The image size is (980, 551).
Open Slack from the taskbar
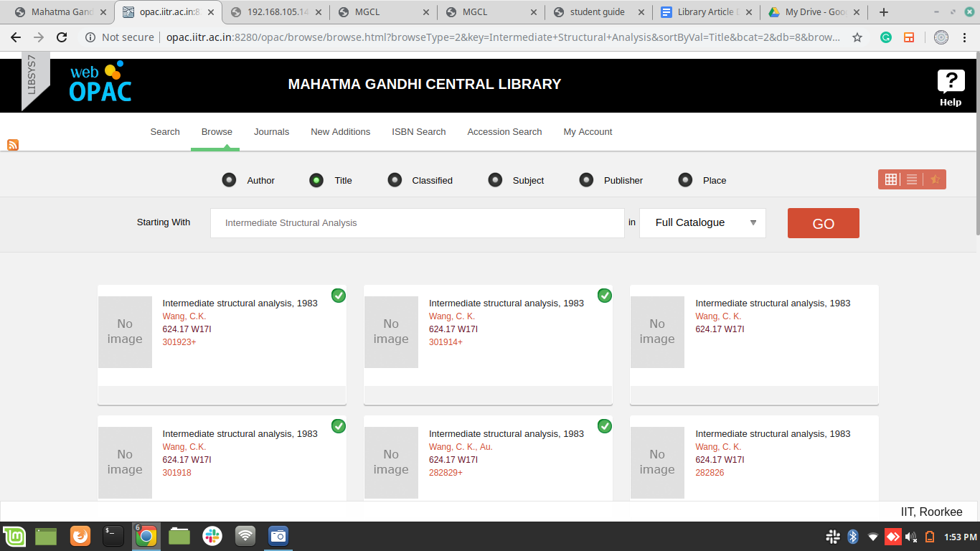click(x=212, y=536)
